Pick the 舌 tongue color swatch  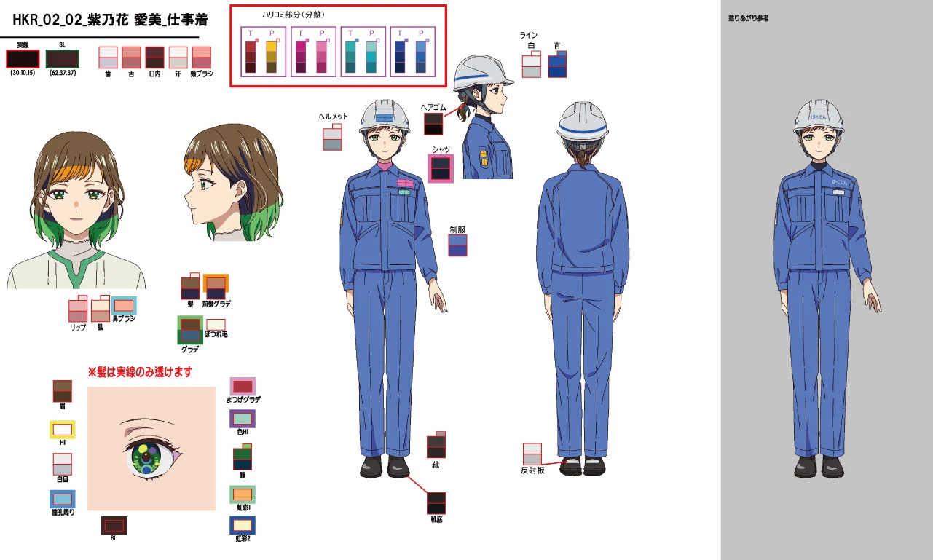tap(131, 58)
